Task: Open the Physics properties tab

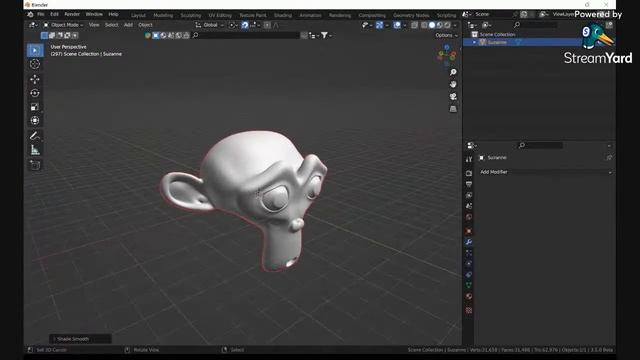Action: [x=469, y=264]
